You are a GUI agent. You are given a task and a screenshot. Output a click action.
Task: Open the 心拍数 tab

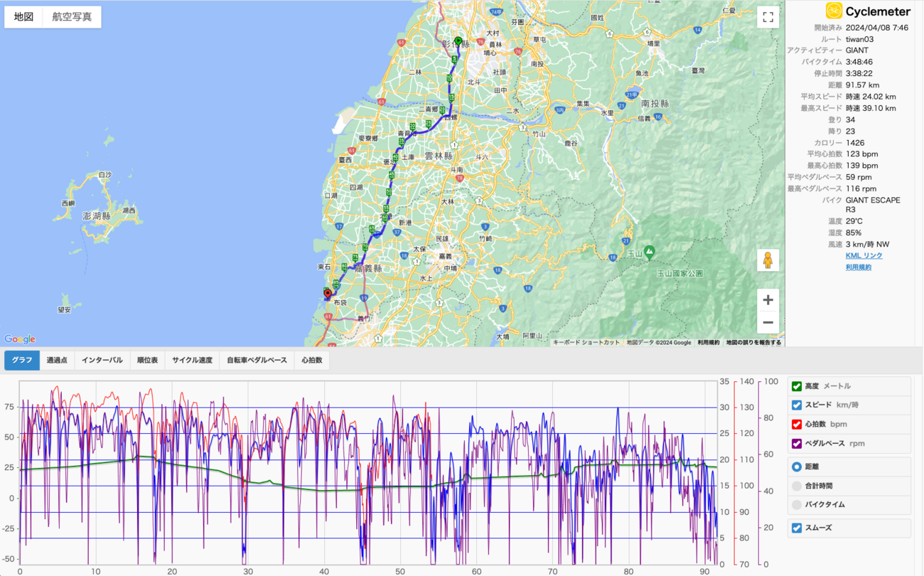(x=312, y=361)
